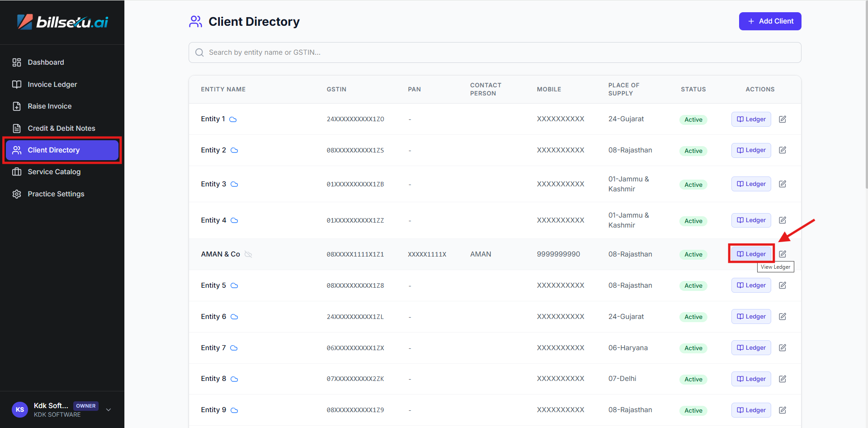The width and height of the screenshot is (868, 428).
Task: View Ledger for AMAN & Co
Action: pos(751,254)
